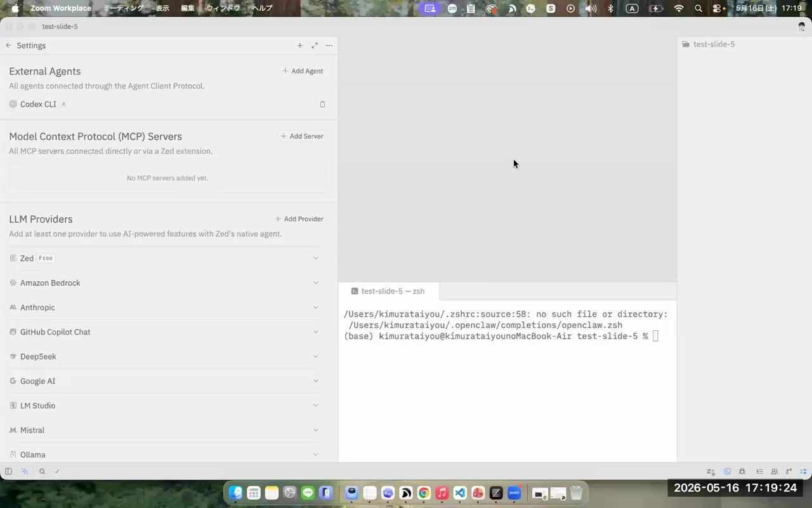Expand the LM Studio provider section
The height and width of the screenshot is (508, 812).
click(167, 405)
